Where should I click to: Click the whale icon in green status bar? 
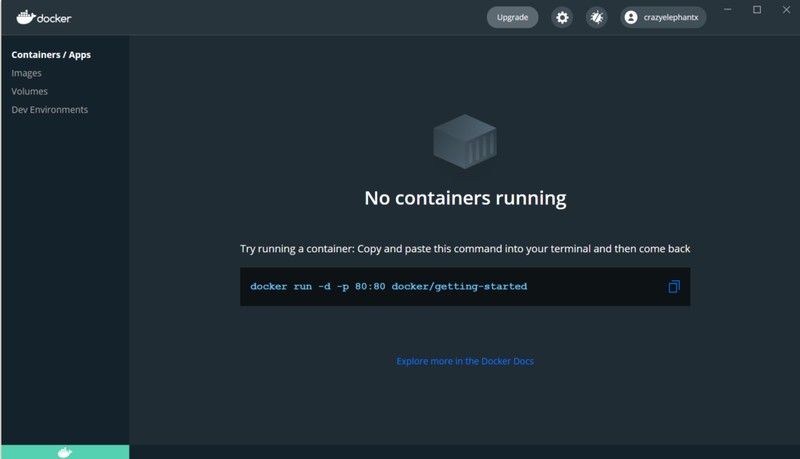[x=65, y=452]
